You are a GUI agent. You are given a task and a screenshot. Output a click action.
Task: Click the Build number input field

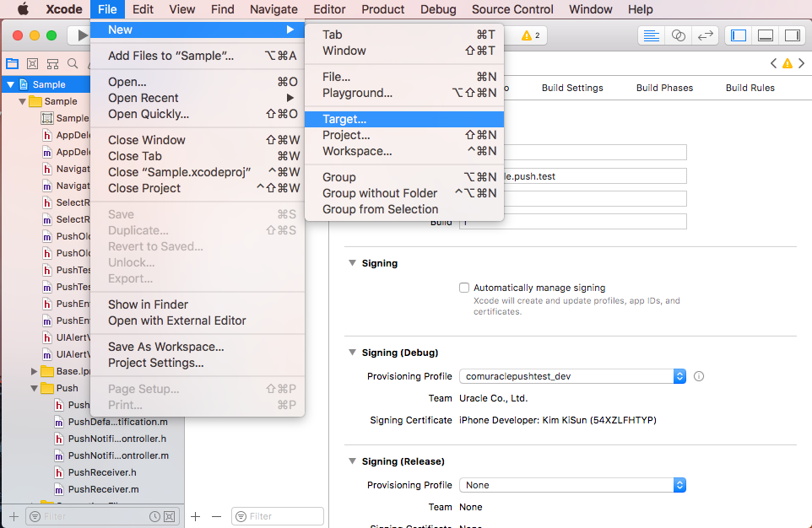tap(573, 222)
